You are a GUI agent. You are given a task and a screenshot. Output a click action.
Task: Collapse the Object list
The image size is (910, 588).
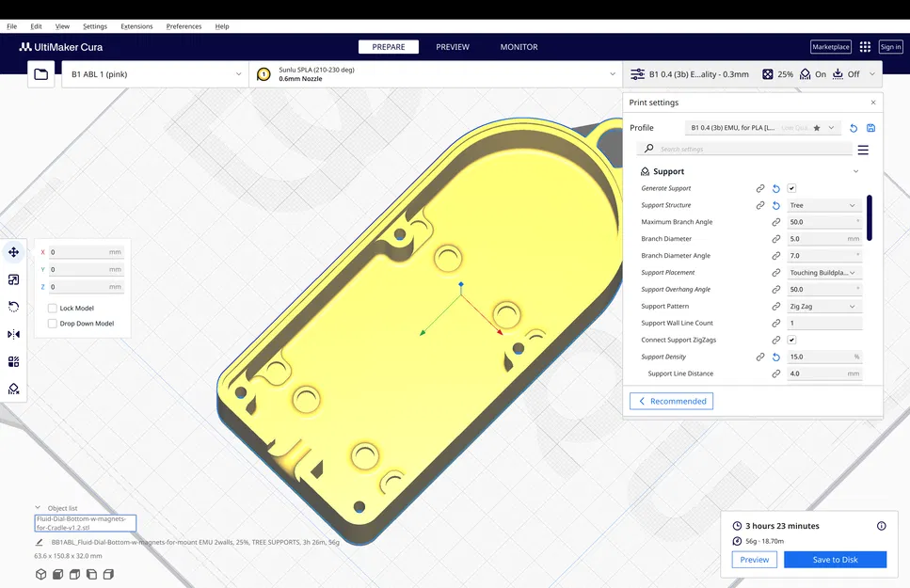click(38, 507)
